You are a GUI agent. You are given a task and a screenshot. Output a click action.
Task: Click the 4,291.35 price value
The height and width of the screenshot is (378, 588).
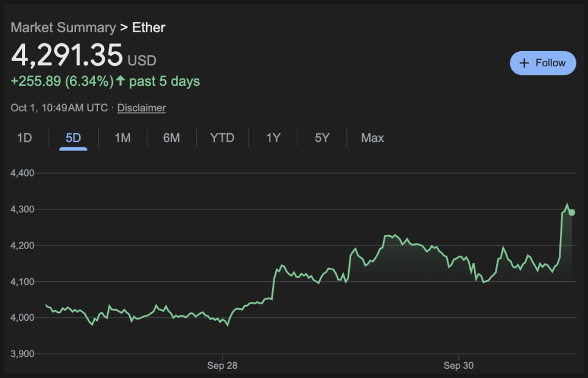67,55
